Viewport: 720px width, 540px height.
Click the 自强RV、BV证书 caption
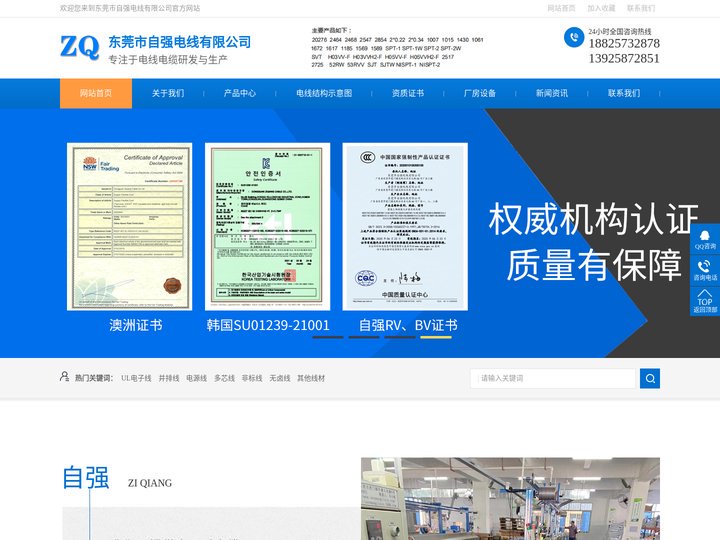pyautogui.click(x=408, y=325)
